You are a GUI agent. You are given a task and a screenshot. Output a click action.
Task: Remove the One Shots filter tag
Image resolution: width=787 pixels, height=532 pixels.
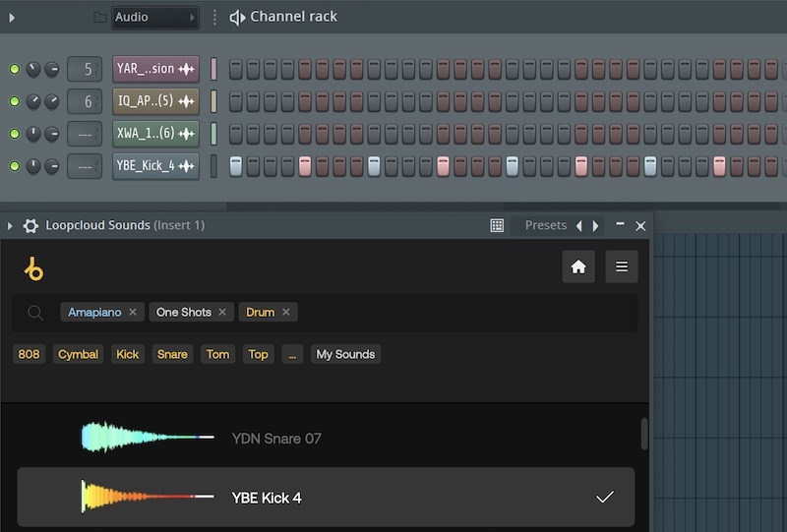point(222,312)
